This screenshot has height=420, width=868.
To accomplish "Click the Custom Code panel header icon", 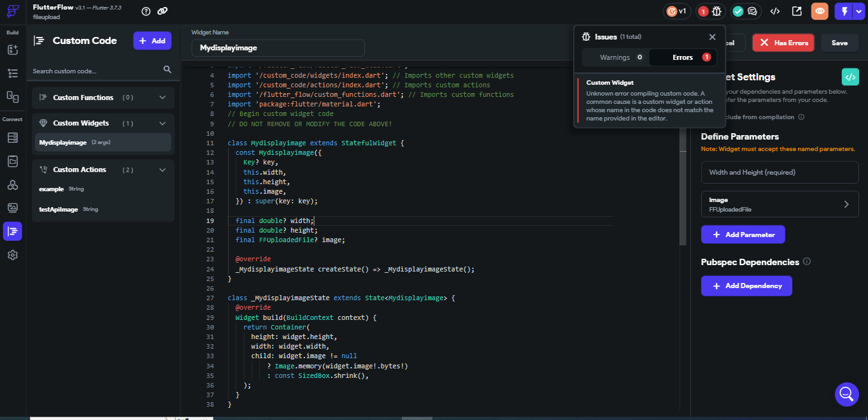I will (x=39, y=41).
